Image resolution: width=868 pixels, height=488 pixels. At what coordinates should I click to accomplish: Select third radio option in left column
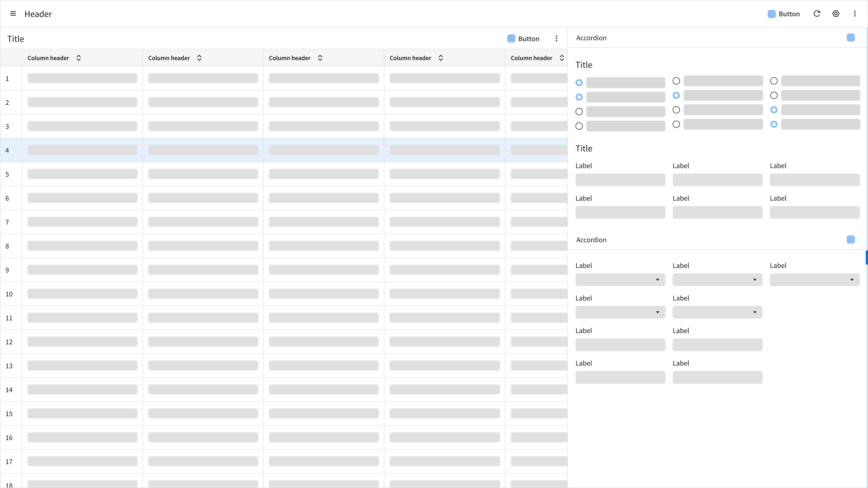click(x=579, y=112)
